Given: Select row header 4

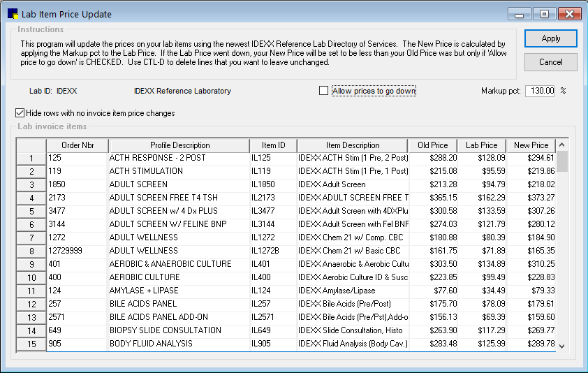Looking at the screenshot, I should point(31,198).
